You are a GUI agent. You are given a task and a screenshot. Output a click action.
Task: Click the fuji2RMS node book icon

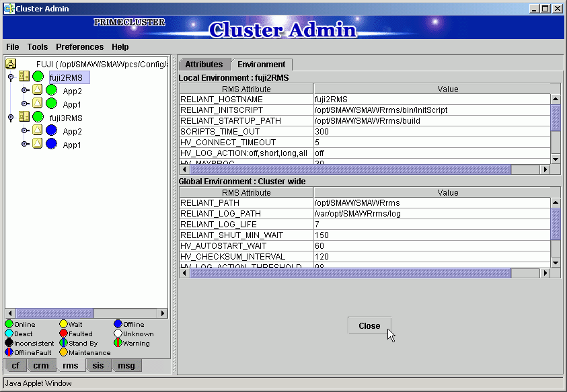tap(24, 76)
